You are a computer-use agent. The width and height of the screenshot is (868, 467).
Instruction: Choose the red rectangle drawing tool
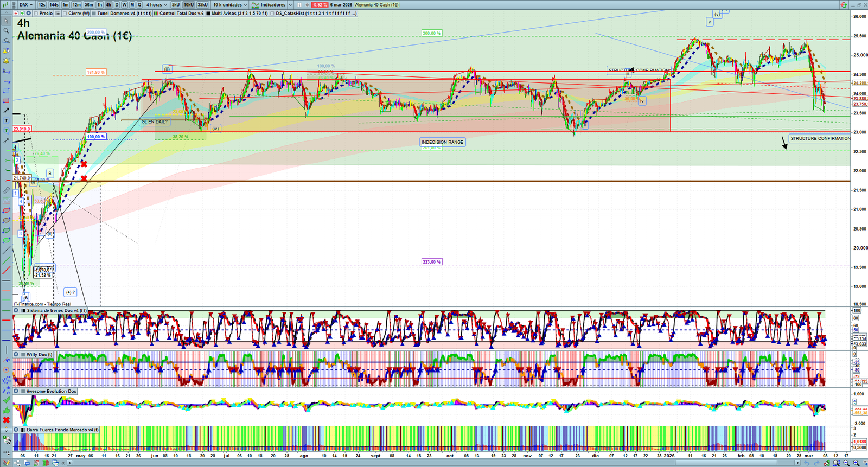pyautogui.click(x=7, y=101)
